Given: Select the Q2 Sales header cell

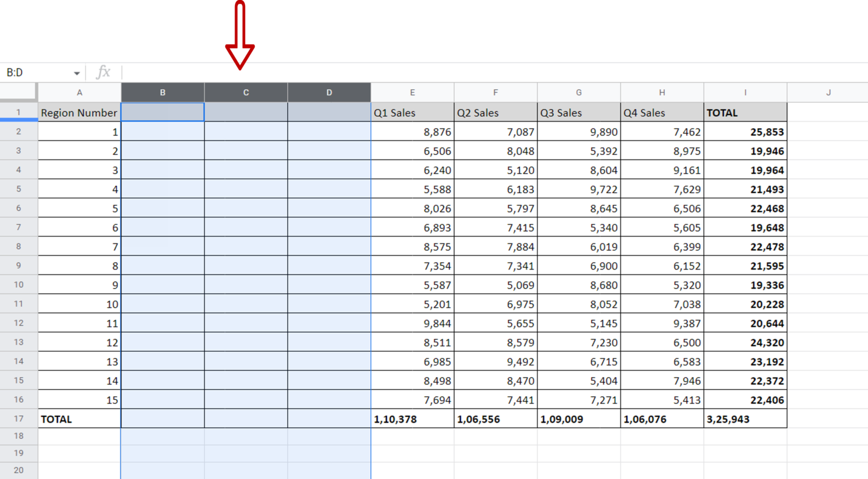Looking at the screenshot, I should (x=495, y=112).
